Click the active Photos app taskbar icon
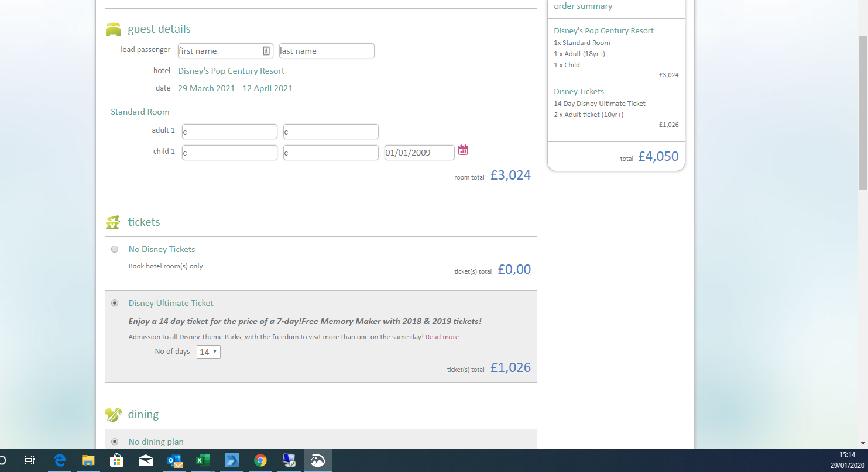 click(318, 460)
